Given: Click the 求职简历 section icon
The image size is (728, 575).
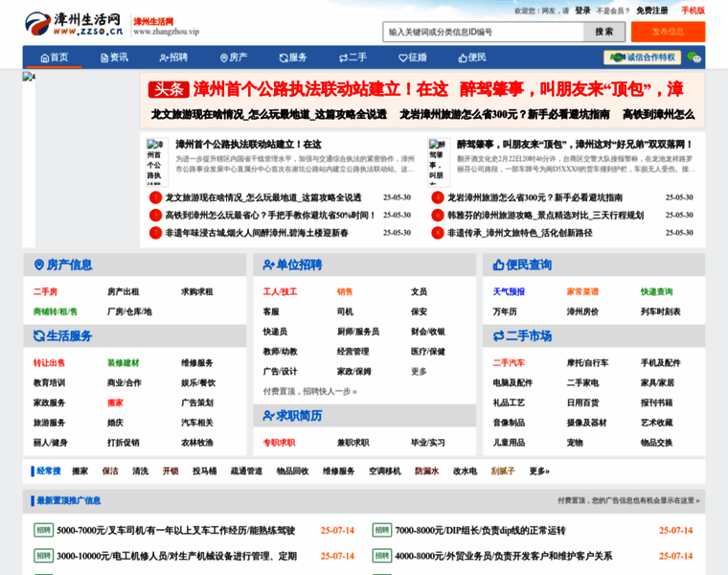Looking at the screenshot, I should (269, 416).
